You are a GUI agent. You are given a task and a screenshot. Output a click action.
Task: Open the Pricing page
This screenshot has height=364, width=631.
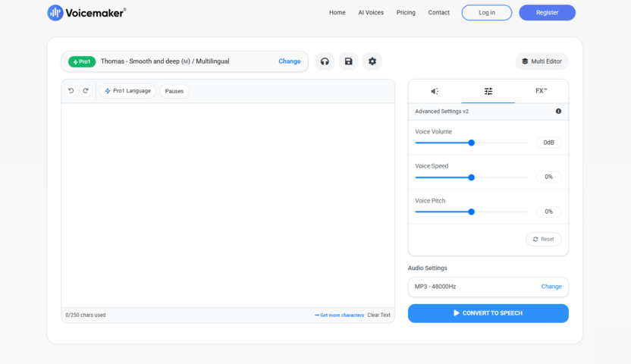point(406,12)
